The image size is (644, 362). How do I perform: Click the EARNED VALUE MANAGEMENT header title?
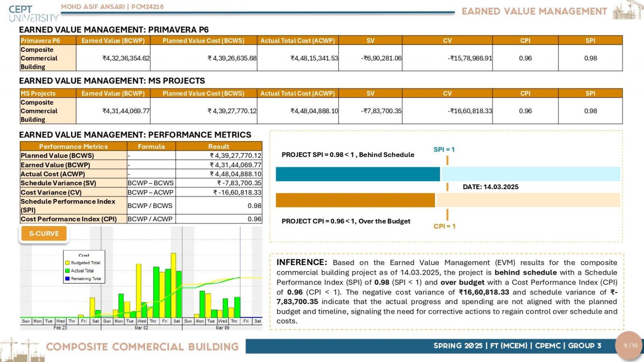point(534,11)
